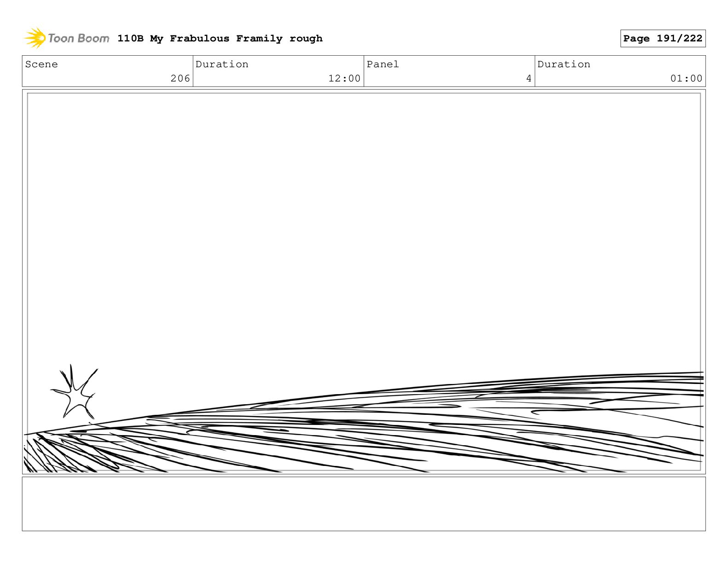728x564 pixels.
Task: Click the starburst sketch in the storyboard panel
Action: pyautogui.click(x=75, y=392)
